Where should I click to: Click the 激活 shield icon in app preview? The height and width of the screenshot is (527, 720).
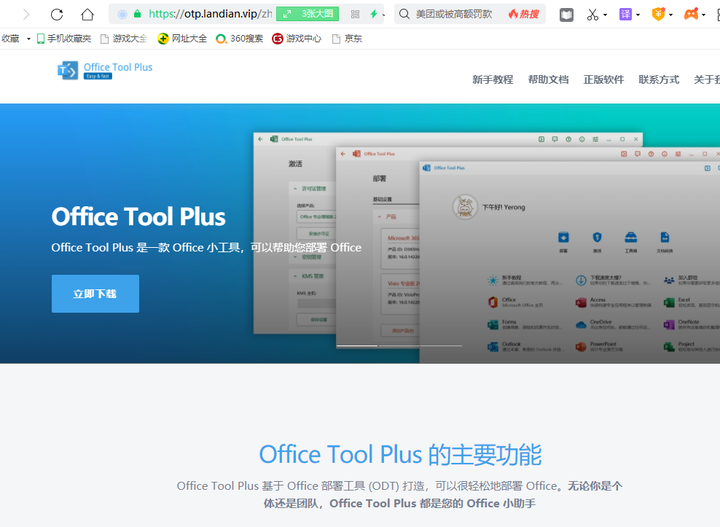[597, 237]
